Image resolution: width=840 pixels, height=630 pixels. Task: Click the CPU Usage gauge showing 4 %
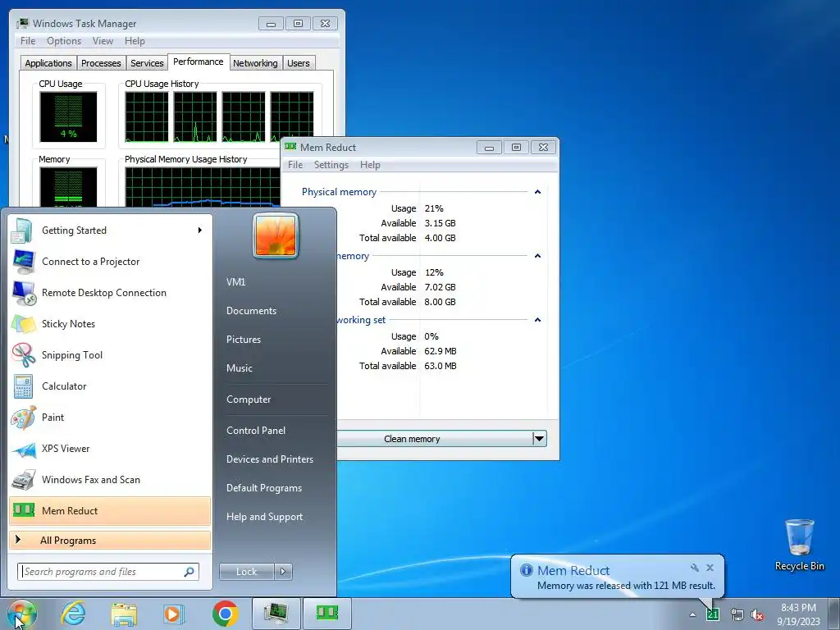[68, 116]
